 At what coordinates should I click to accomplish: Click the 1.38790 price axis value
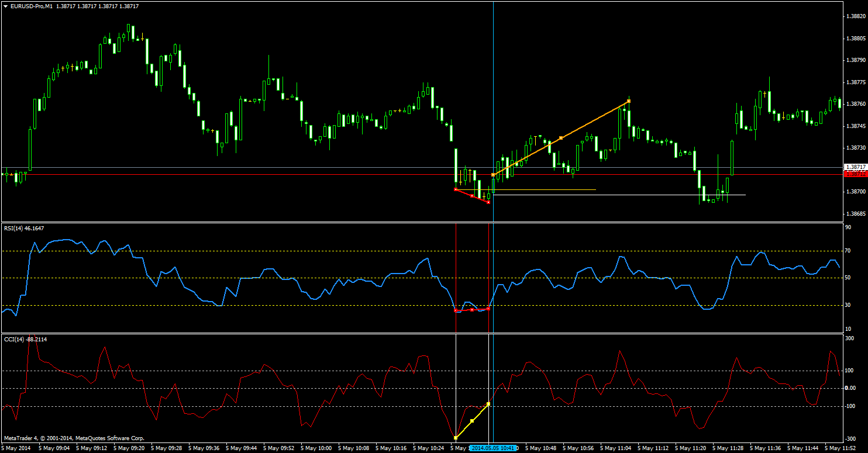click(x=856, y=60)
